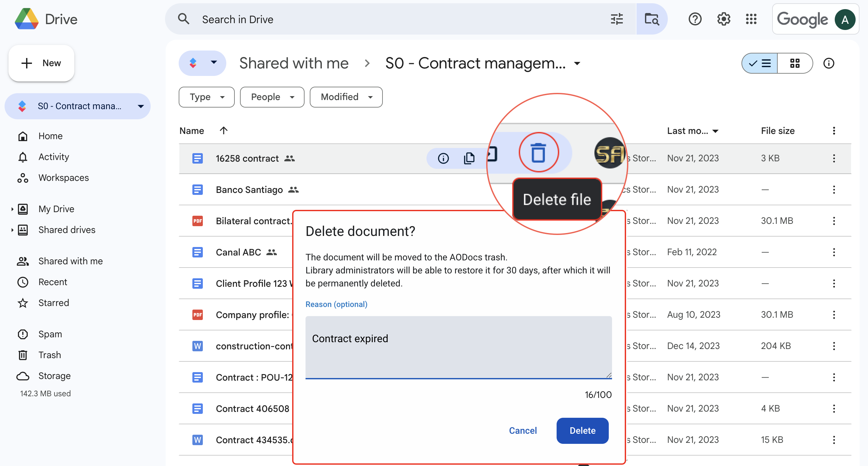Click the AODocs library icon in breadcrumb

click(193, 63)
